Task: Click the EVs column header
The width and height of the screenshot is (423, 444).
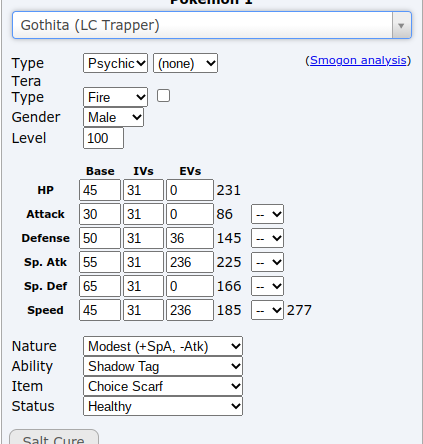Action: tap(190, 171)
